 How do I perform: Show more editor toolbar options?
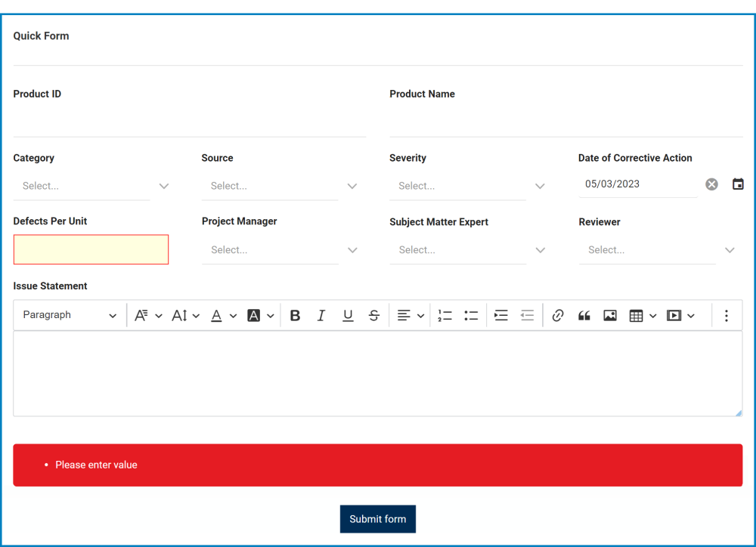point(727,315)
